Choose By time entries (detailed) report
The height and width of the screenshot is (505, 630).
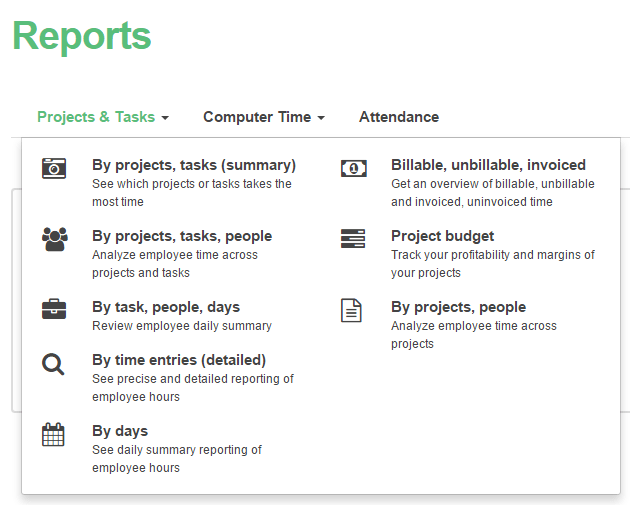[179, 360]
